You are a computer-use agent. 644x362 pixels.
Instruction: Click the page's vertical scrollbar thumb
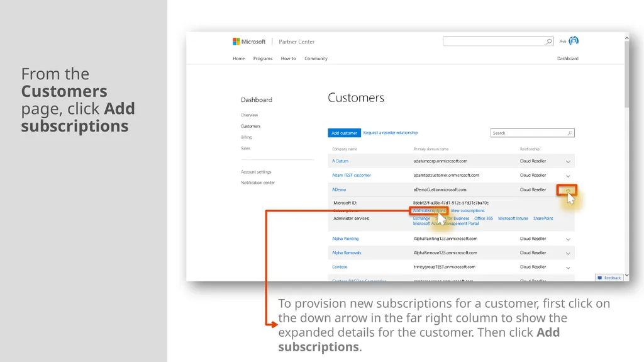point(627,74)
